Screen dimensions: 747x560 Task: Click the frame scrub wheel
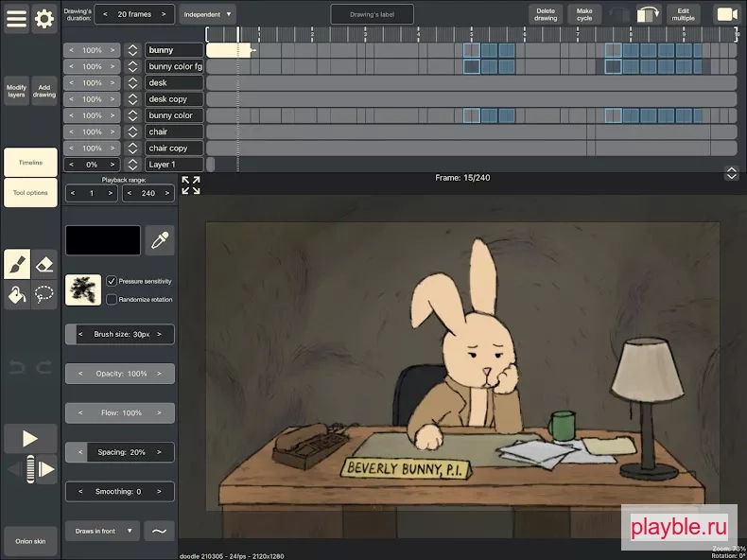click(x=30, y=469)
